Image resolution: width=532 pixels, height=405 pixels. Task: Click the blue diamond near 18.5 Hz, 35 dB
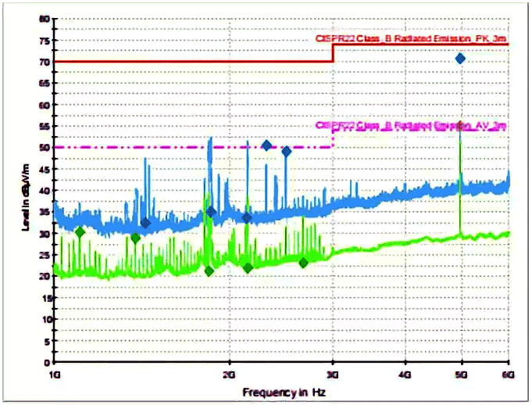pos(211,212)
